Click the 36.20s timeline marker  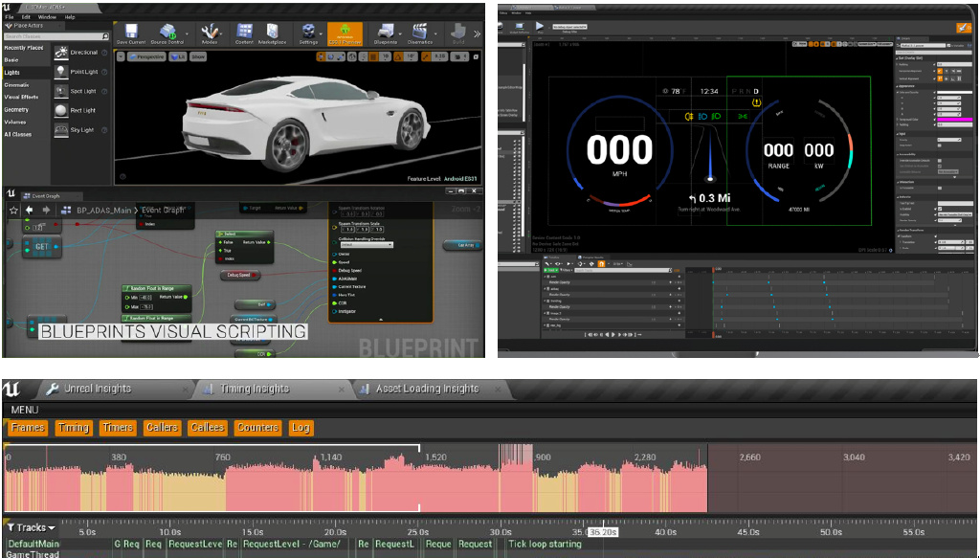603,532
